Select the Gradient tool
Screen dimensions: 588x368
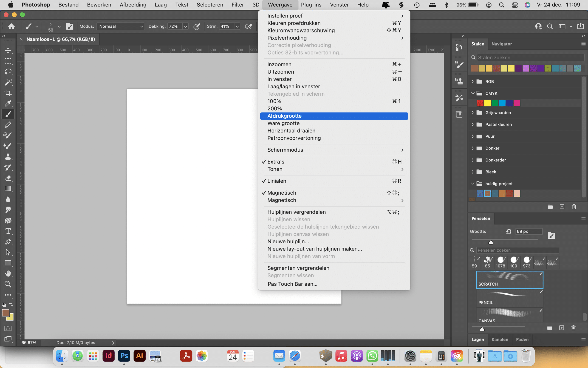coord(8,189)
